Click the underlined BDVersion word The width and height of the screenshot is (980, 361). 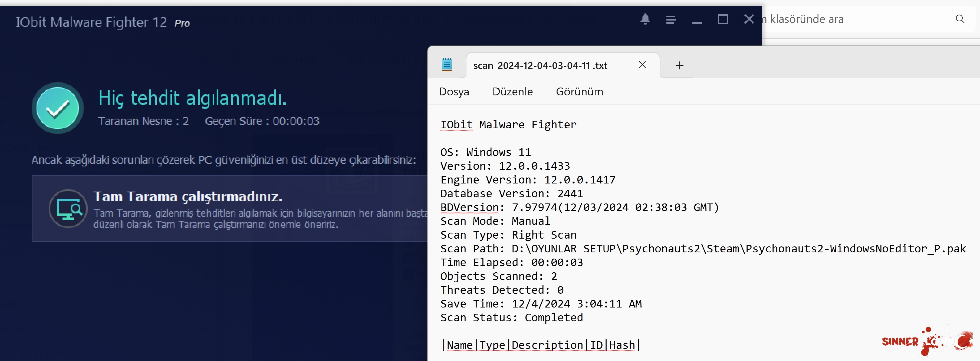pos(470,208)
